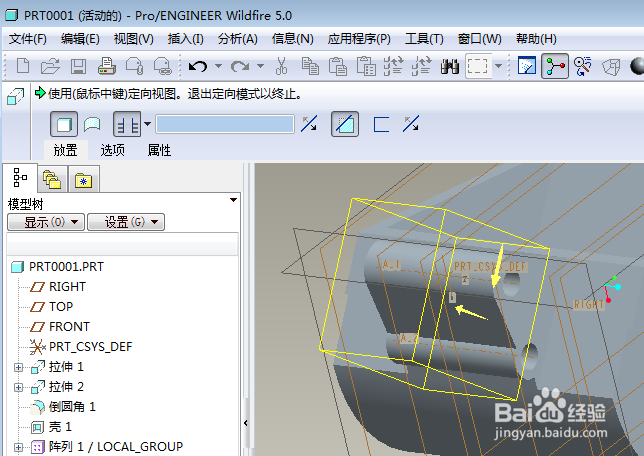Open Undo history dropdown arrow
The height and width of the screenshot is (456, 644).
coord(218,66)
